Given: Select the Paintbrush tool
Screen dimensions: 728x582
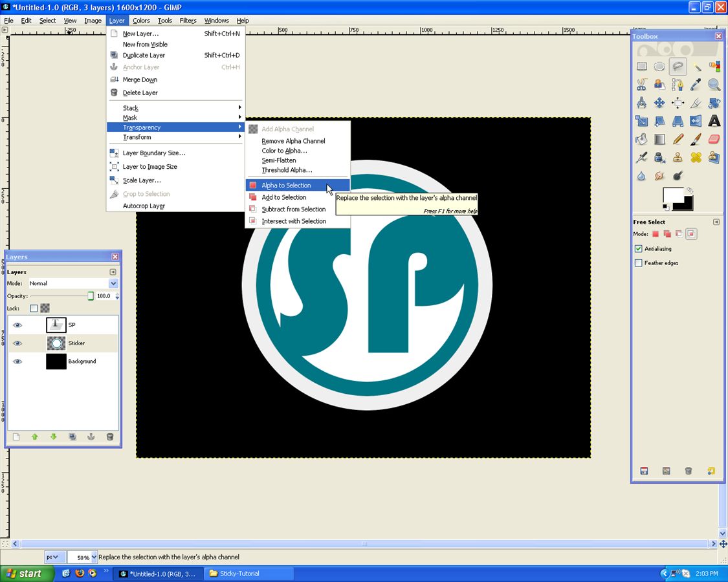Looking at the screenshot, I should [696, 139].
